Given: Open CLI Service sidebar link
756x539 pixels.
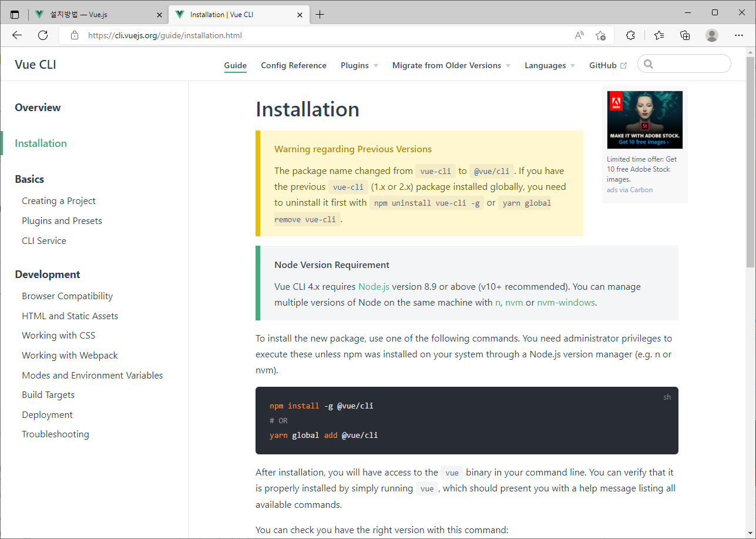Looking at the screenshot, I should tap(44, 240).
